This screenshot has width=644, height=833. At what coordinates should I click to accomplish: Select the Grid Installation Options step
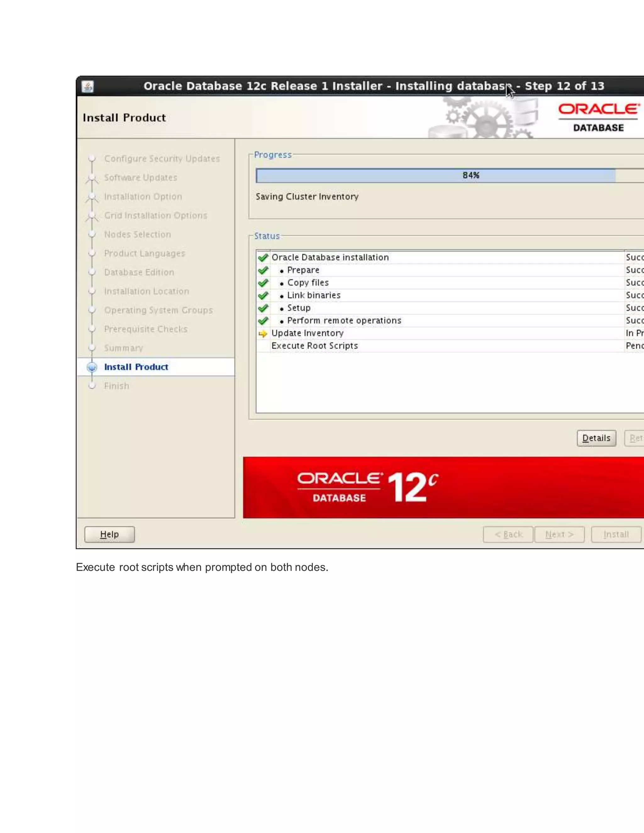155,216
